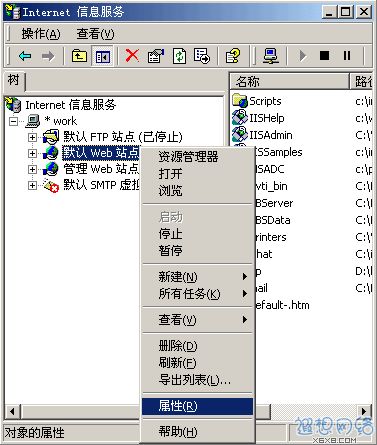
Task: Click the Up one level folder icon
Action: point(79,56)
